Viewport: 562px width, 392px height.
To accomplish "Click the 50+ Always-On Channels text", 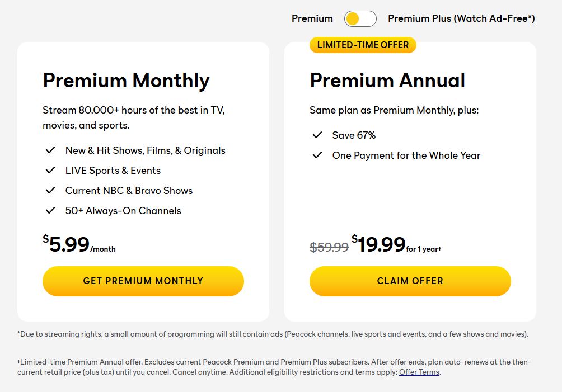I will pyautogui.click(x=123, y=211).
